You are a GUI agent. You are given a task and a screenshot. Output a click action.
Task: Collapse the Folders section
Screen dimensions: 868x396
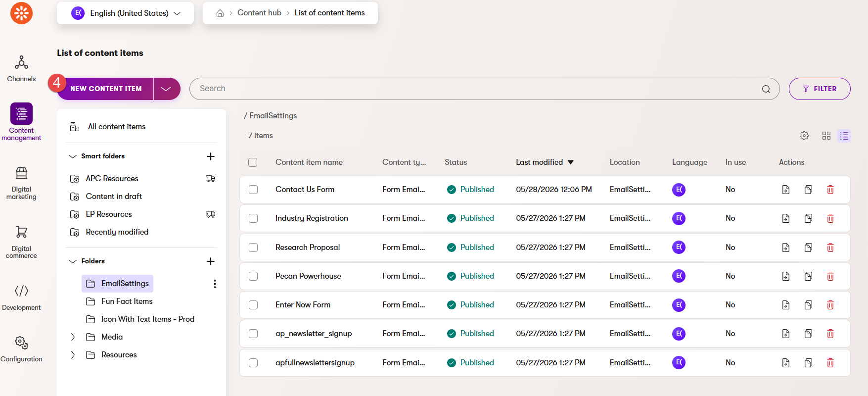(73, 261)
